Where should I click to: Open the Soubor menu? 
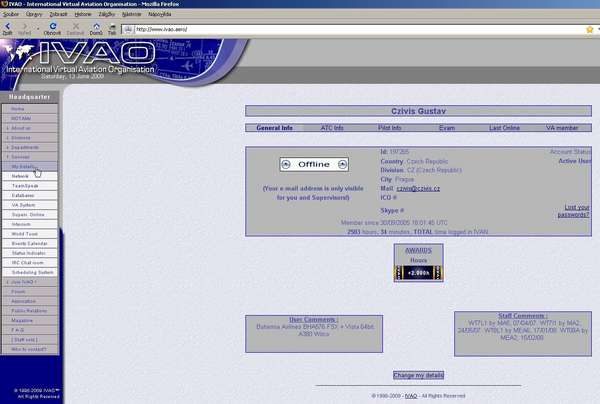coord(11,14)
